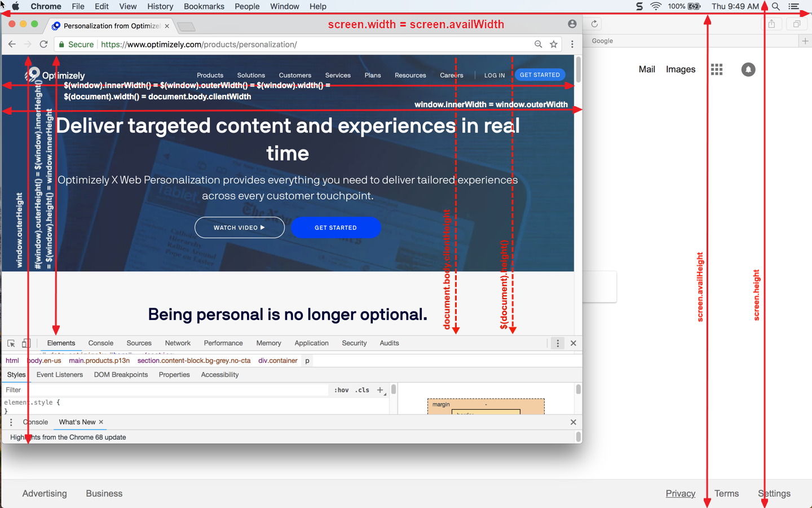Open Spotlight search in menu bar
The width and height of the screenshot is (812, 508).
(776, 6)
